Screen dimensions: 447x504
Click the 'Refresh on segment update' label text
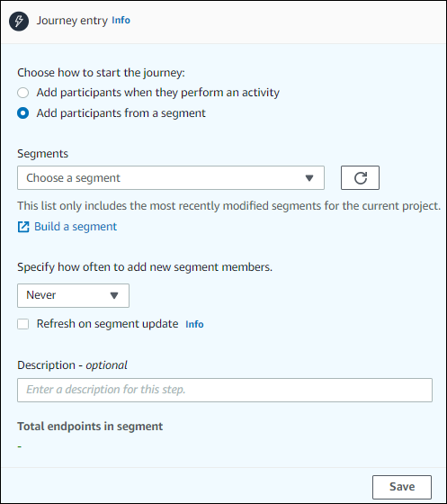[107, 324]
